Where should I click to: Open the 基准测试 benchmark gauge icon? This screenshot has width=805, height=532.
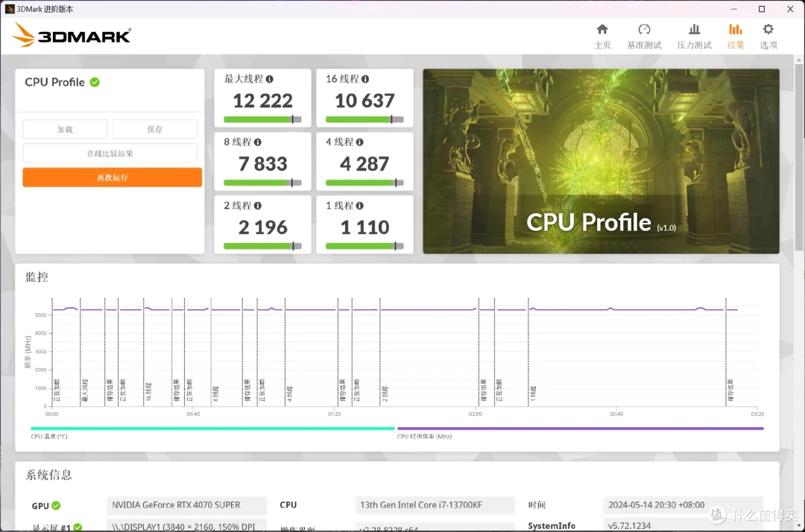(x=644, y=30)
